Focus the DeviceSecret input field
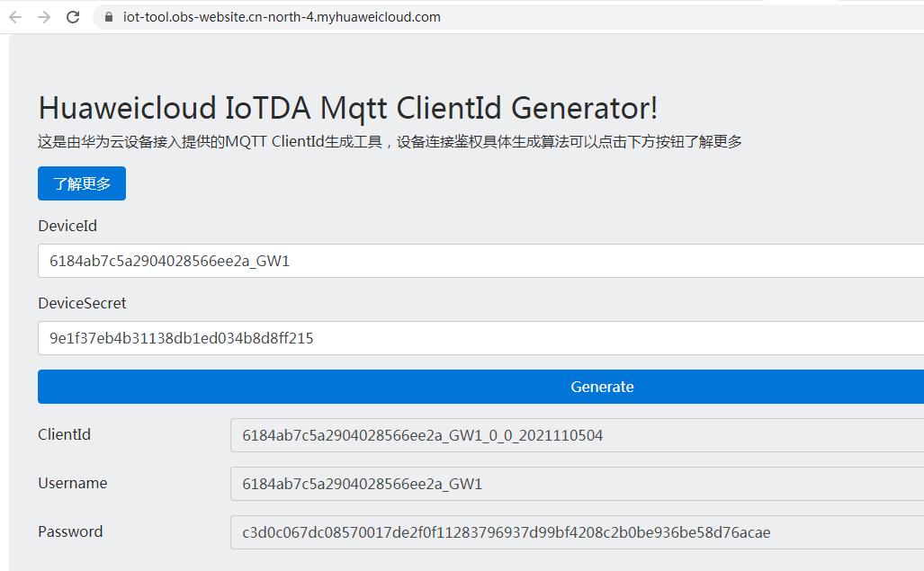Viewport: 924px width, 571px height. pyautogui.click(x=480, y=338)
